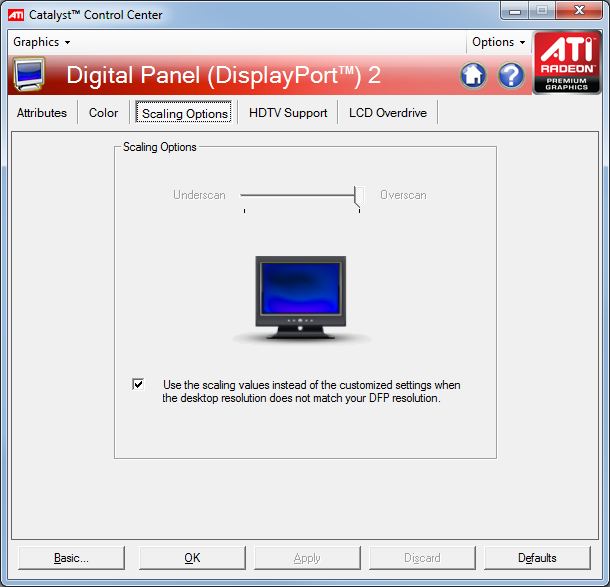The height and width of the screenshot is (587, 610).
Task: Open Help via the question mark icon
Action: (511, 75)
